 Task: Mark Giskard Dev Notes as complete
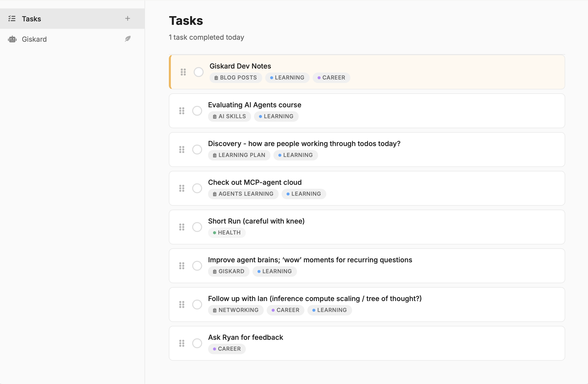click(198, 72)
